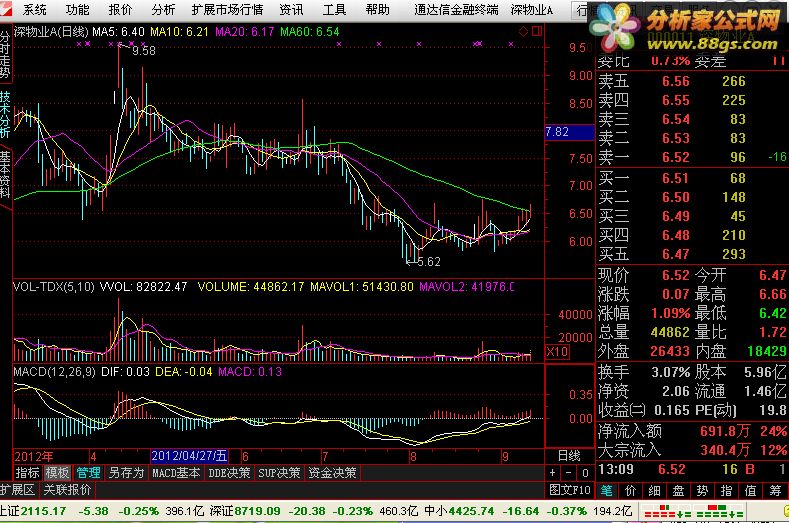The height and width of the screenshot is (523, 789).
Task: Click MA10: 6.21 indicator label
Action: click(179, 32)
